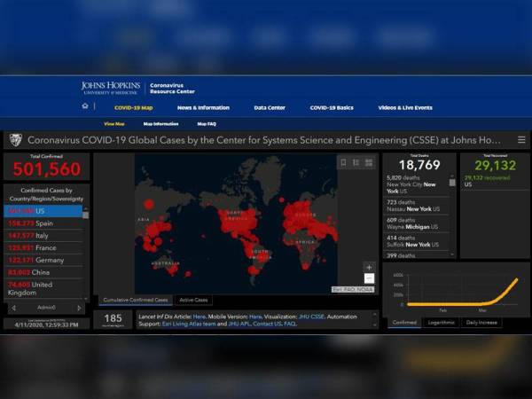Select 609 deaths Wayne Michigan row
This screenshot has width=532, height=399.
(417, 223)
